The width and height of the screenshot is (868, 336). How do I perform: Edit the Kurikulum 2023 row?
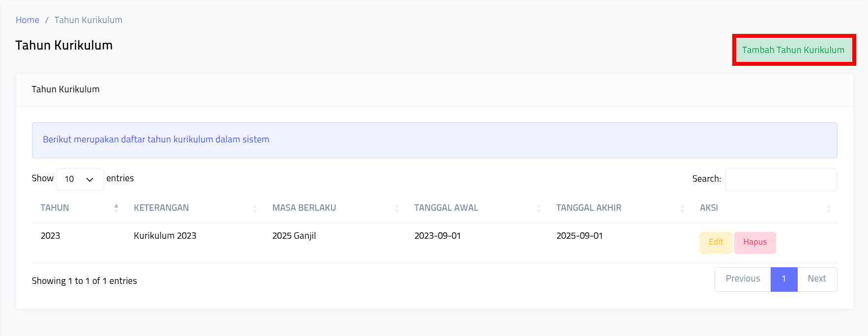click(716, 242)
